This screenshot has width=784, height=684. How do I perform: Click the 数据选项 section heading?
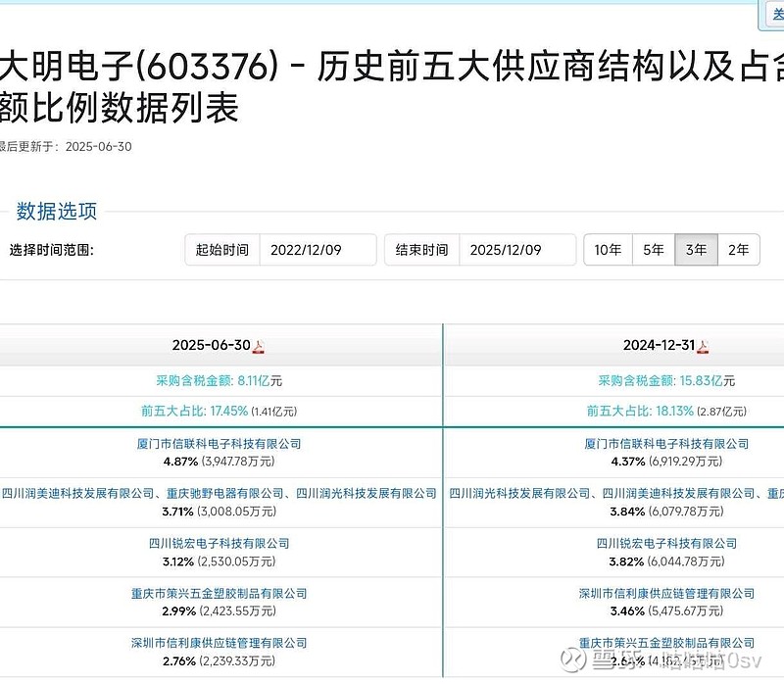click(57, 212)
